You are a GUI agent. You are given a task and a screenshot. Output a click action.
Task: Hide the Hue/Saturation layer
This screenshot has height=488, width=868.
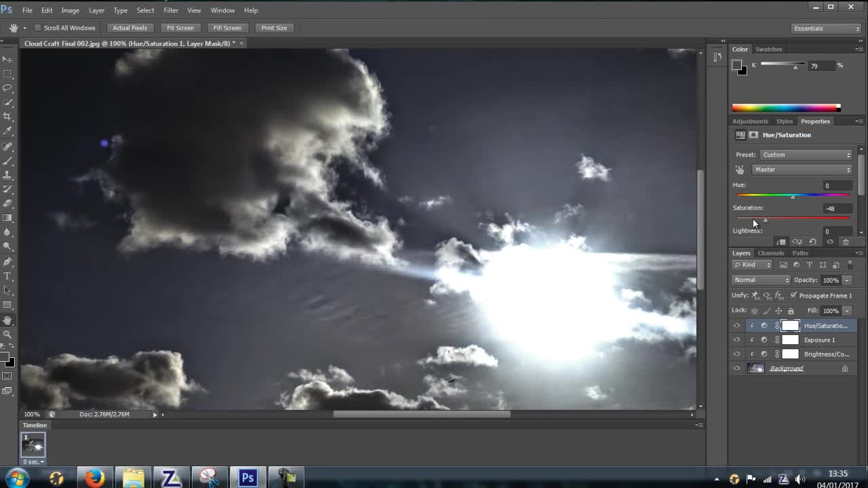pos(736,325)
